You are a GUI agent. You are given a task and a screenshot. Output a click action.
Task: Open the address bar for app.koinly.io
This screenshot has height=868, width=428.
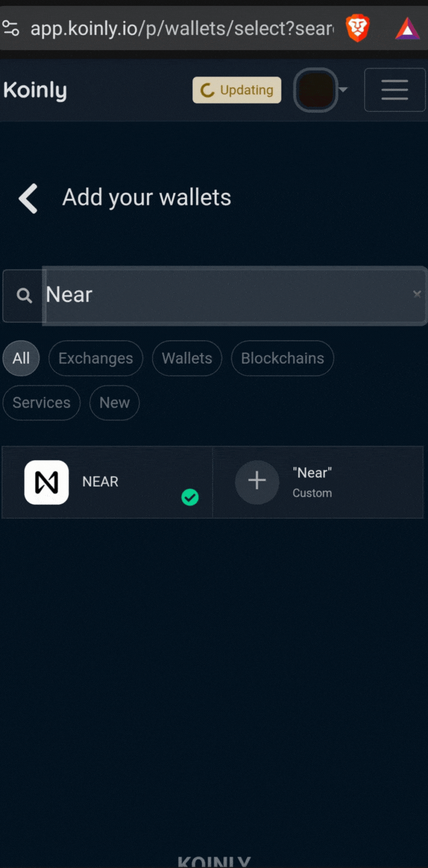(183, 28)
